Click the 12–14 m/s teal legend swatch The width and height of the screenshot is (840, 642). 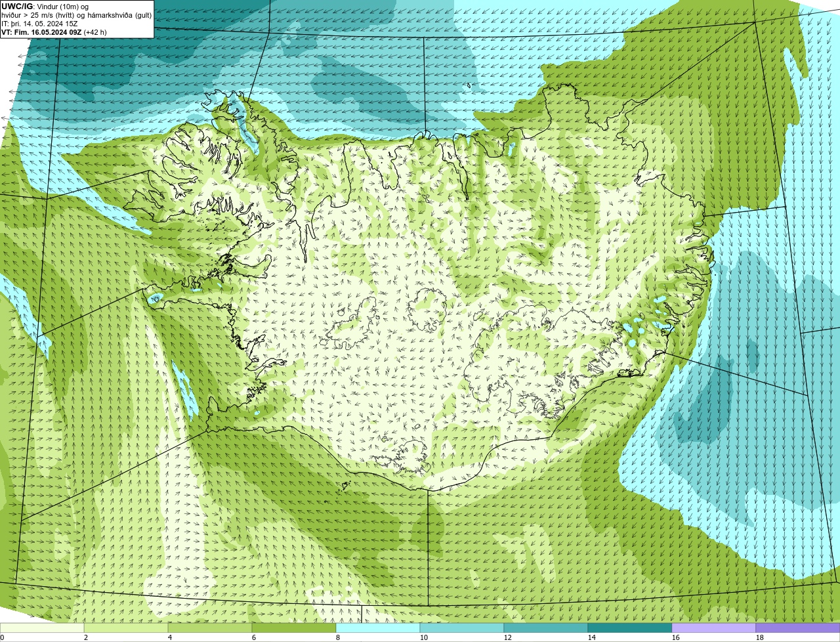pos(546,628)
